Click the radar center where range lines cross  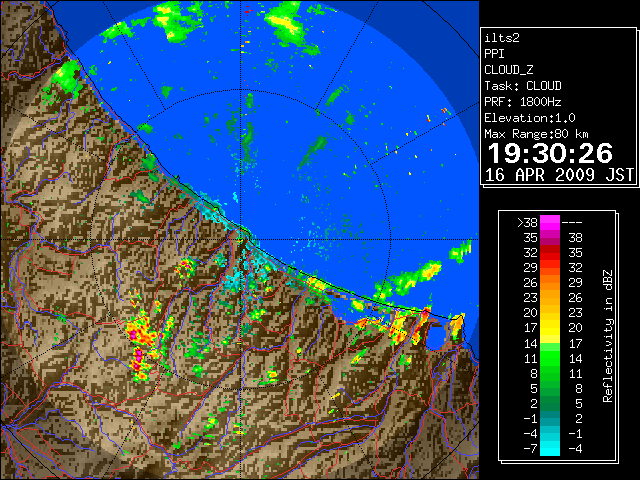click(x=241, y=240)
